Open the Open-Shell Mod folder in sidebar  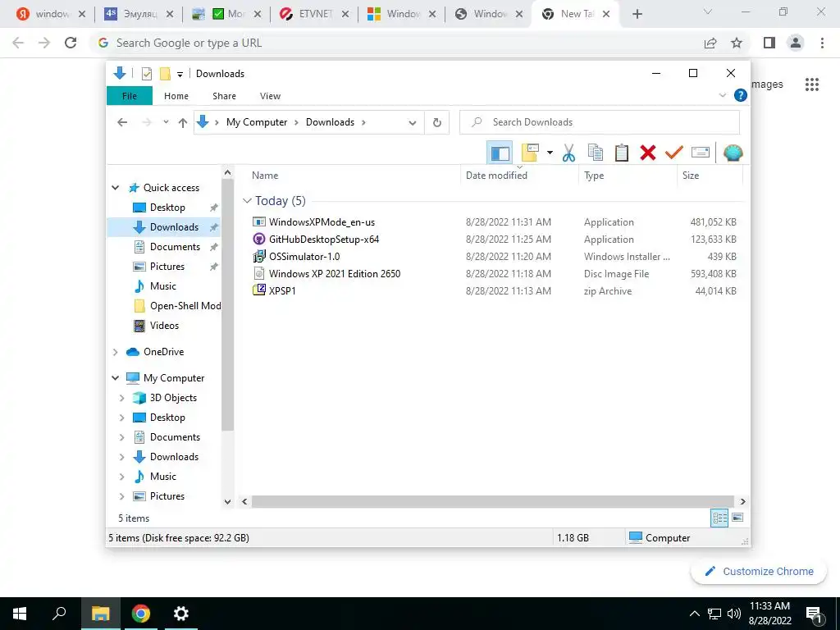tap(185, 306)
